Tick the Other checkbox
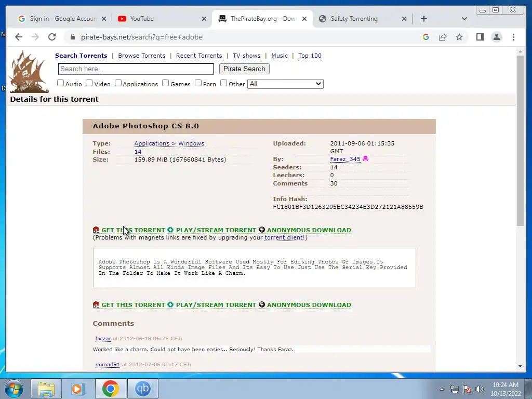This screenshot has width=532, height=399. click(223, 83)
